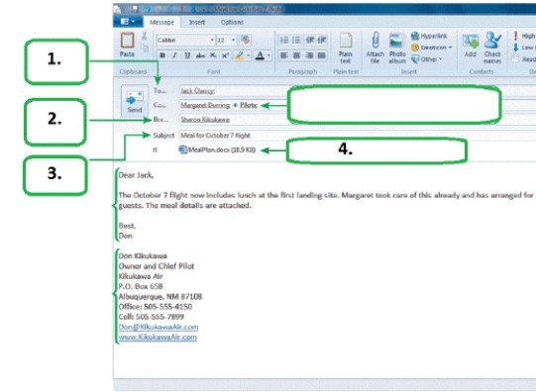Align paragraph text right
The height and width of the screenshot is (392, 536).
click(x=309, y=55)
